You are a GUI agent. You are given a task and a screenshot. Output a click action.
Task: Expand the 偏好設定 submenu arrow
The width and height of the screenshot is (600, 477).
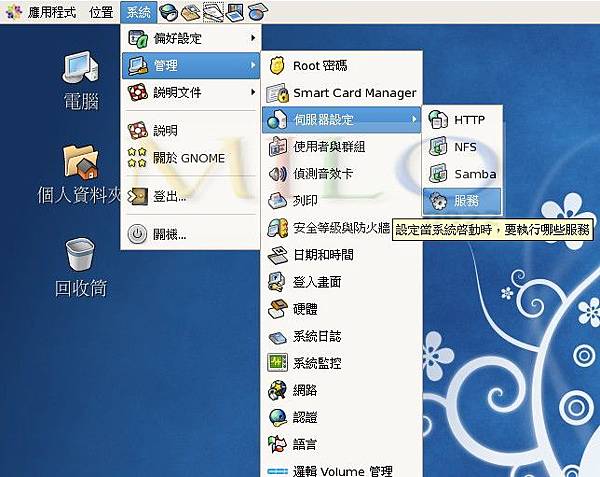(253, 38)
